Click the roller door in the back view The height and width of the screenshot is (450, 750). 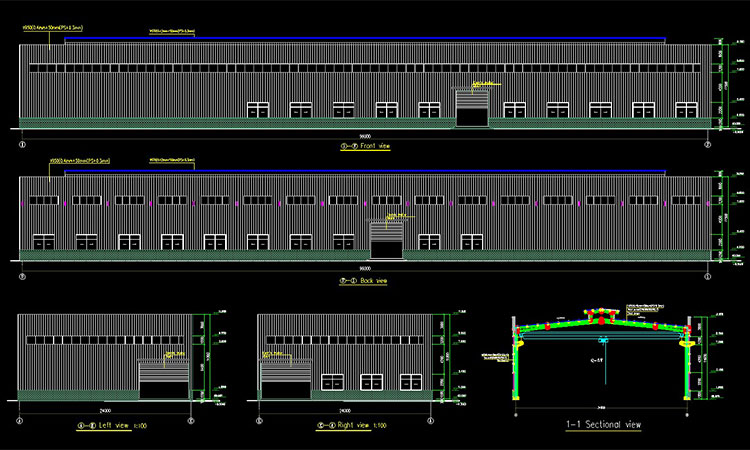click(x=386, y=240)
